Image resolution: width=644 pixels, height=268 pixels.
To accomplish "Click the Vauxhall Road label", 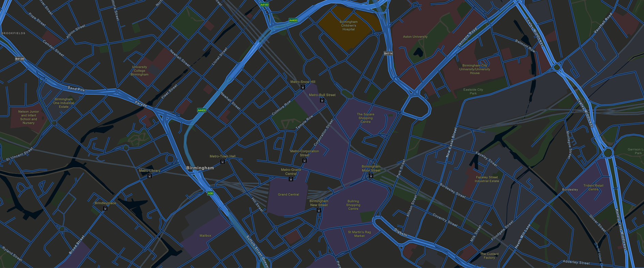I will tap(603, 23).
